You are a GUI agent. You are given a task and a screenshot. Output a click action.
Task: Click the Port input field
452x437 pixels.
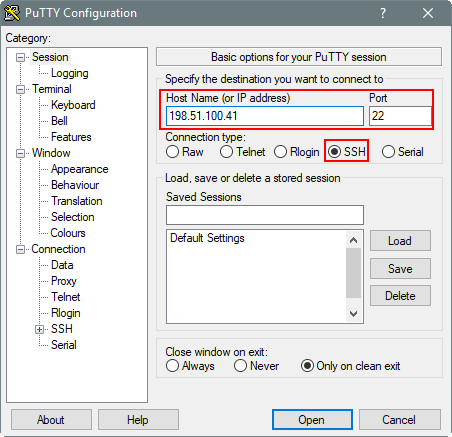pyautogui.click(x=400, y=116)
